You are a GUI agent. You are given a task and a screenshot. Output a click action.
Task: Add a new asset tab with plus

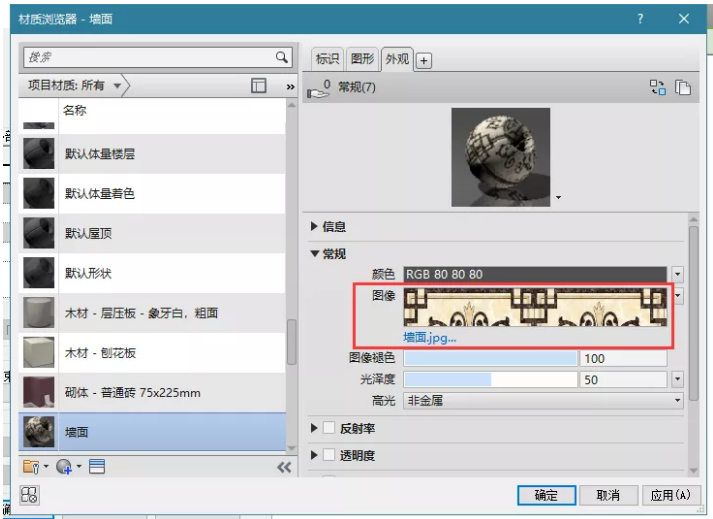[x=424, y=60]
